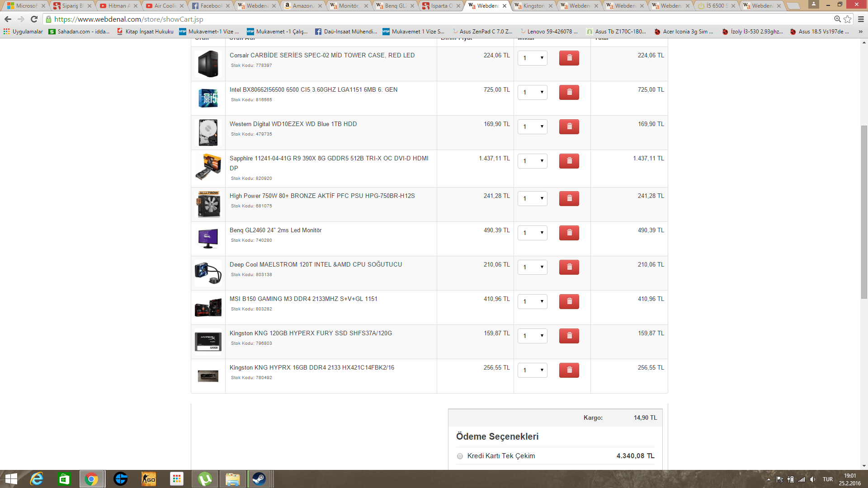The height and width of the screenshot is (488, 868).
Task: Delete the Corsair Carbide case from cart
Action: (x=569, y=58)
